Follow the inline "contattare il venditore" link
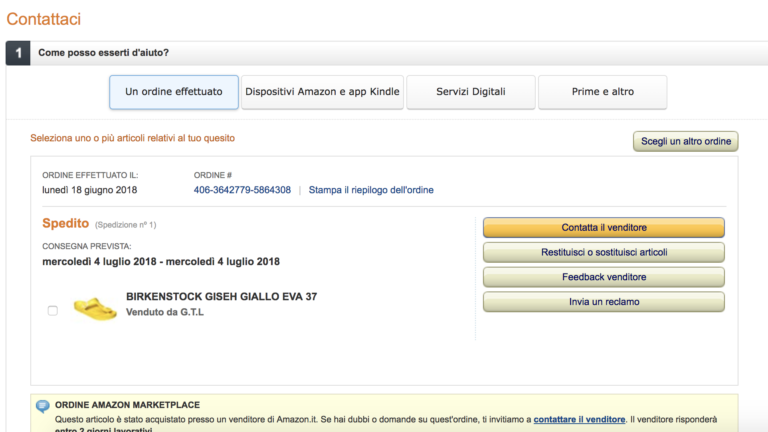This screenshot has width=768, height=432. pyautogui.click(x=580, y=419)
